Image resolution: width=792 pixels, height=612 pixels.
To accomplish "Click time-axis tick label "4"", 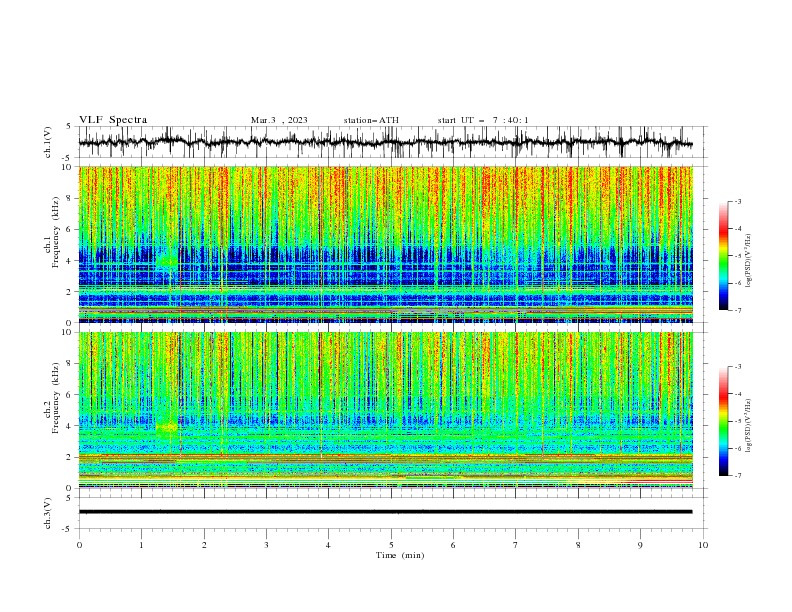I will [328, 545].
